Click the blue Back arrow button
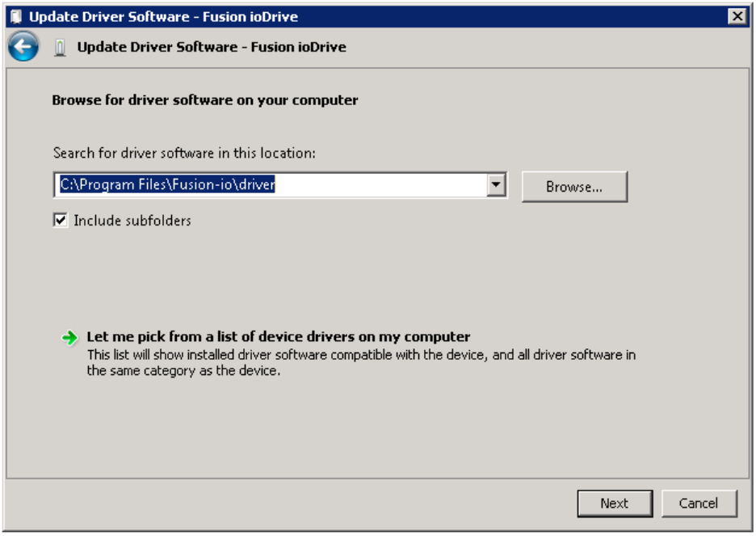The height and width of the screenshot is (536, 756). (23, 47)
